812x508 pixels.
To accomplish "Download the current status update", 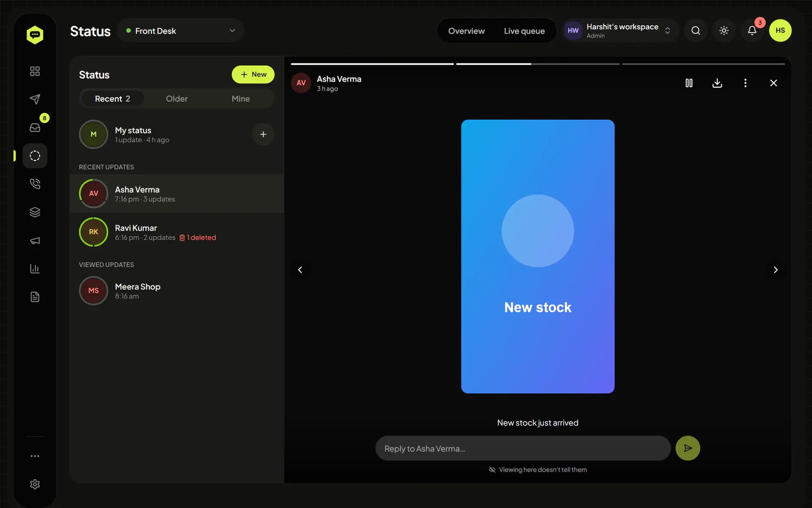I will pos(717,83).
